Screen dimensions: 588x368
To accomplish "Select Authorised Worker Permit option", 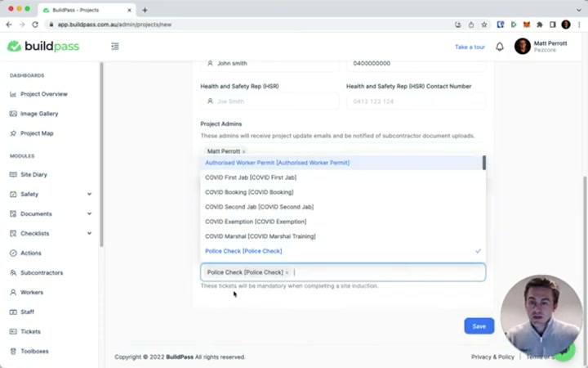I will coord(341,163).
